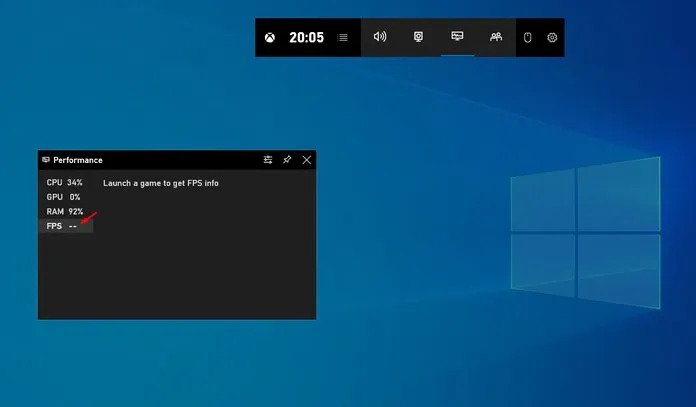Screen dimensions: 696x407
Task: Toggle mouse click-through icon
Action: (x=527, y=38)
